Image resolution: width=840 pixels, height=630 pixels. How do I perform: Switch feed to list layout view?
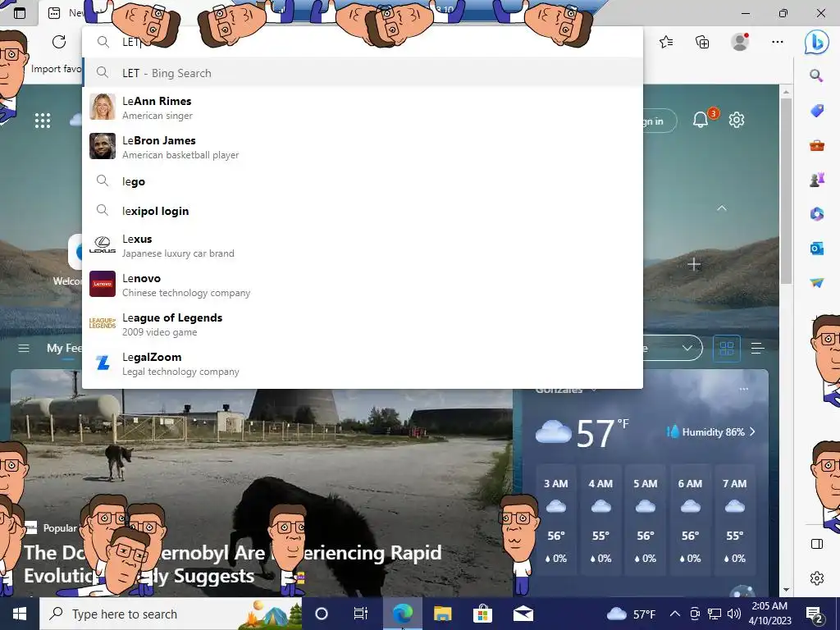[x=757, y=349]
